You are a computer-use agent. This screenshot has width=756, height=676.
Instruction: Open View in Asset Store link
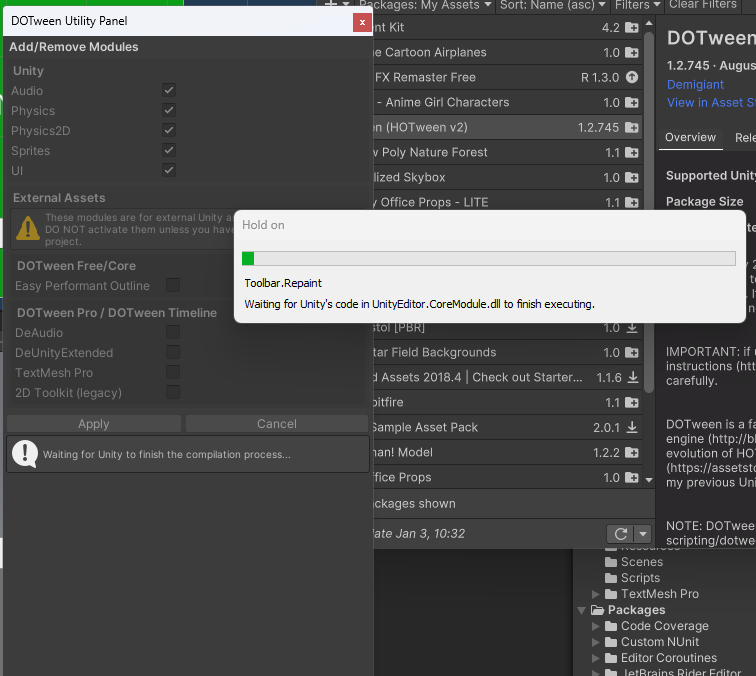click(x=711, y=103)
